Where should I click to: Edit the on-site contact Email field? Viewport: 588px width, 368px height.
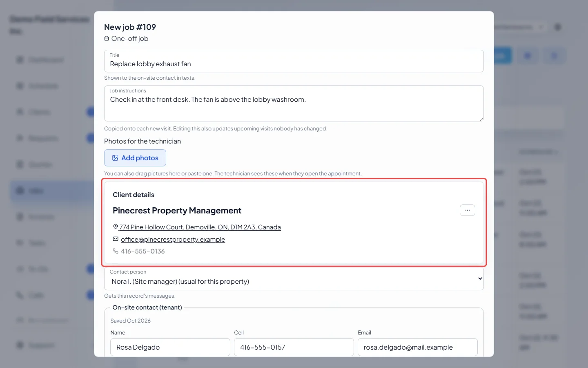coord(418,347)
